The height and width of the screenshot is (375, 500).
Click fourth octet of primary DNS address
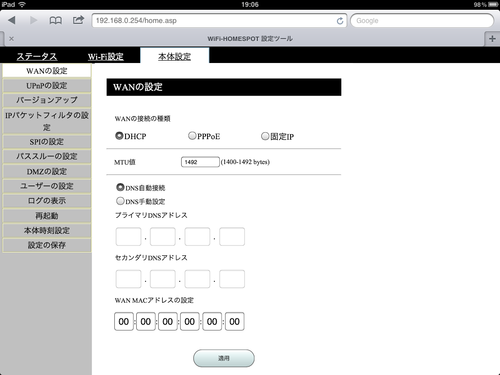232,237
